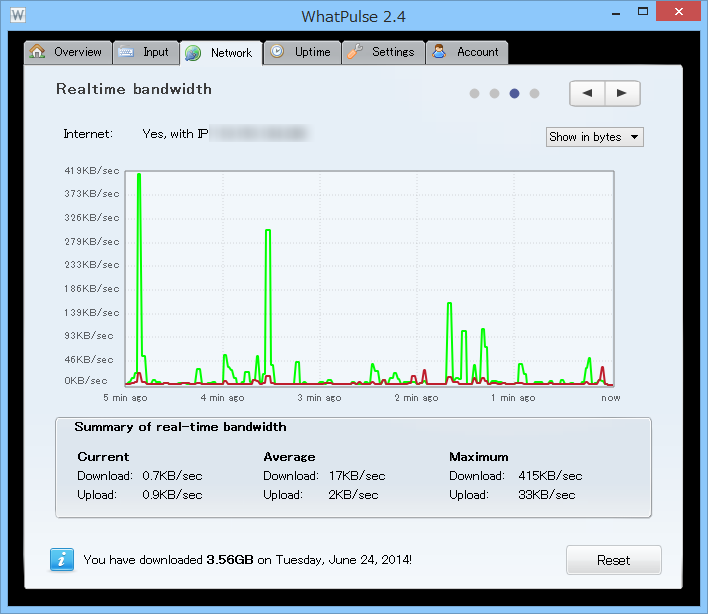
Task: Reset the network bandwidth statistics
Action: [614, 560]
